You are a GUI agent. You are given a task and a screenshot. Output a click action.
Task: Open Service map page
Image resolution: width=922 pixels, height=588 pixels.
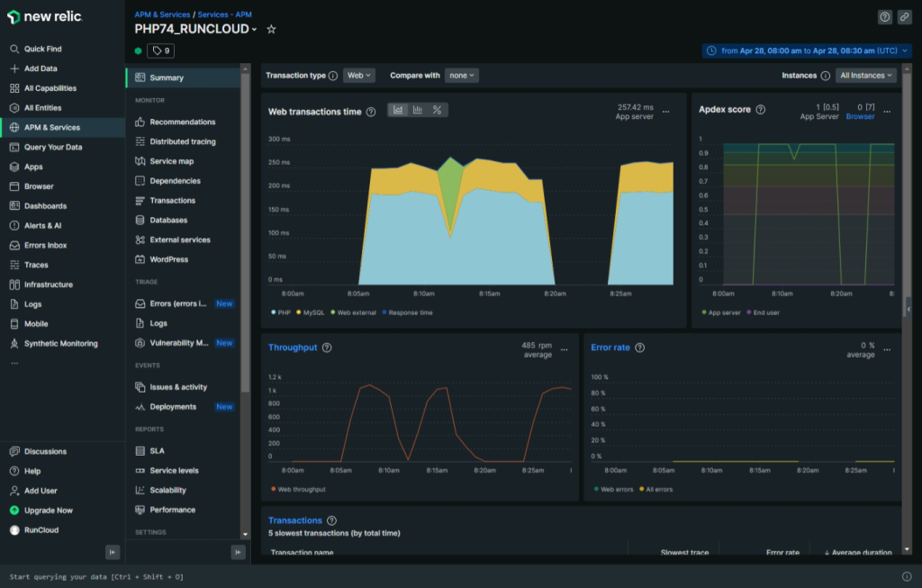click(x=171, y=161)
